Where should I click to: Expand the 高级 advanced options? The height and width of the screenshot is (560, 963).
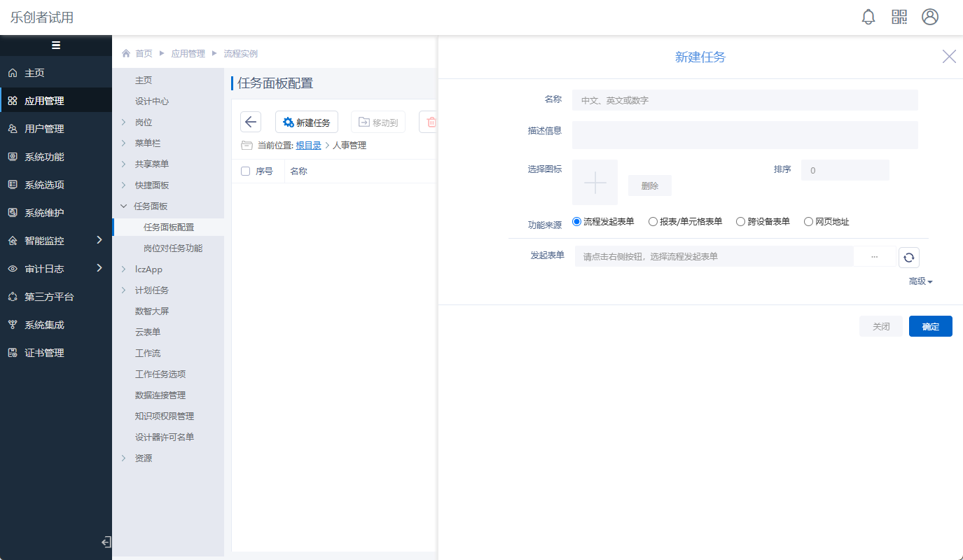(920, 281)
